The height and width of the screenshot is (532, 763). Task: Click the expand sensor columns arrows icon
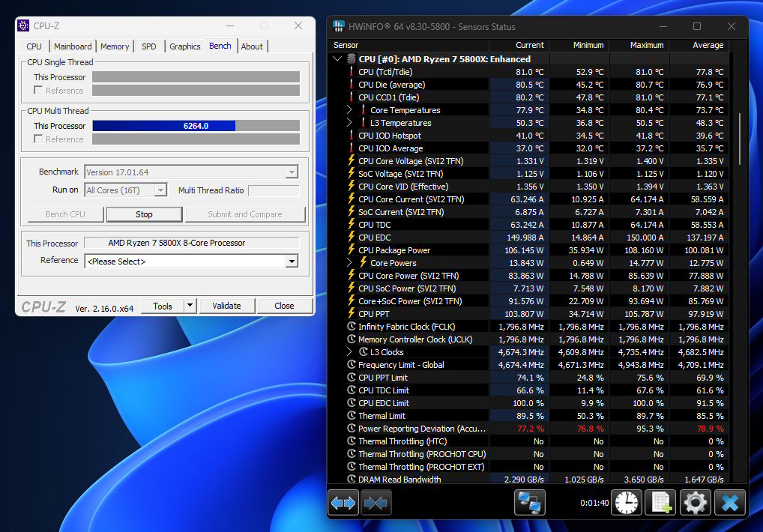coord(343,503)
